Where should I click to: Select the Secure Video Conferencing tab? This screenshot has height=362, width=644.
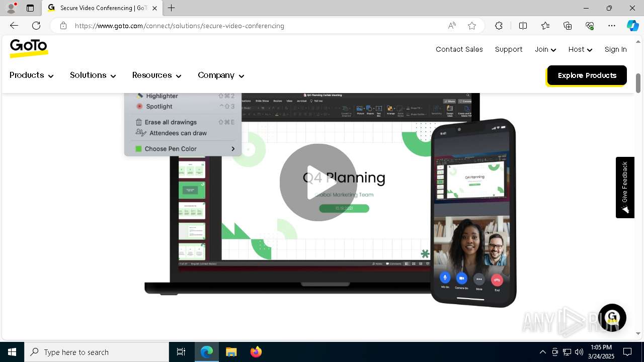point(102,8)
